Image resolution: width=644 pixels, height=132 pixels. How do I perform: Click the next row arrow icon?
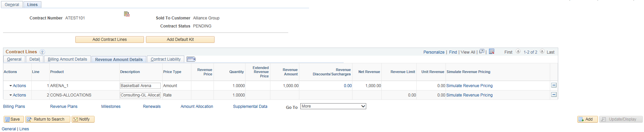(542, 52)
